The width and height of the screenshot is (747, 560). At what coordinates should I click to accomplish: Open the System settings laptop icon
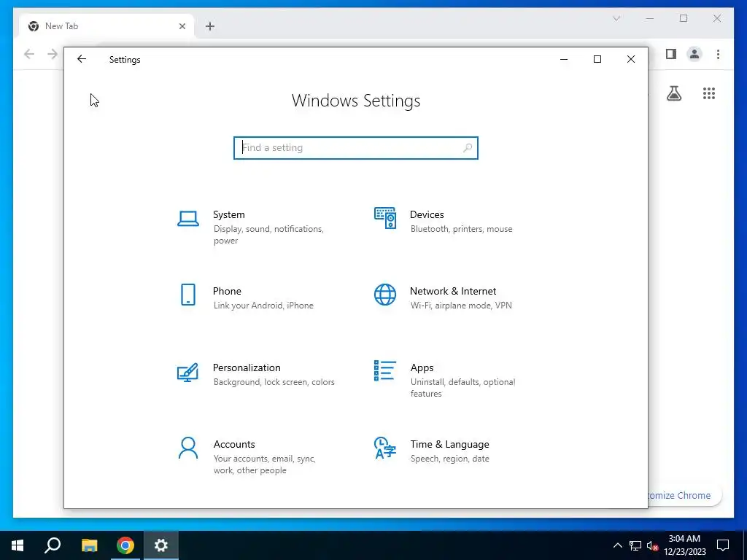188,219
